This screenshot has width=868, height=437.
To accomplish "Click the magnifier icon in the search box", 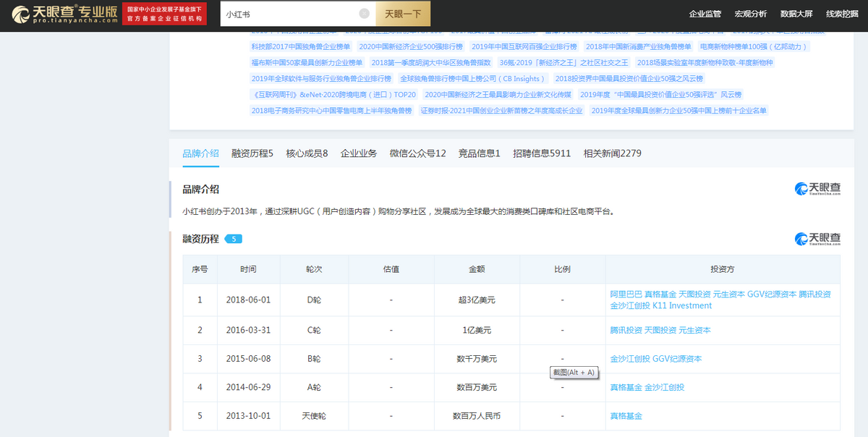I will pyautogui.click(x=363, y=13).
